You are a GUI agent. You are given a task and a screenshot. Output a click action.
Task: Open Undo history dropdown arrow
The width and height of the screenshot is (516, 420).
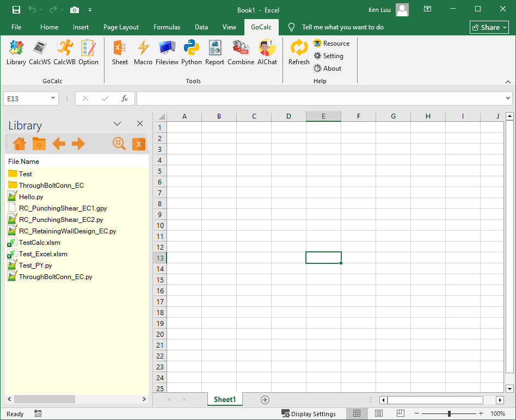tap(41, 10)
